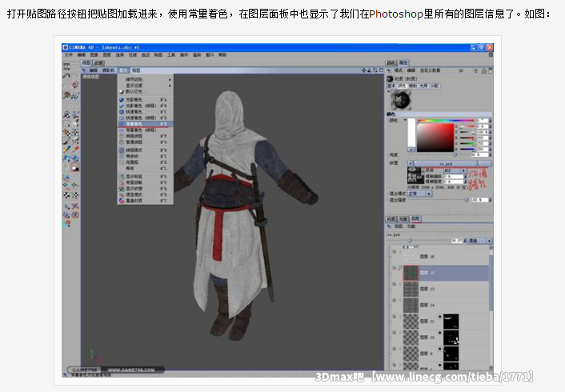Open the 工具 menu in menu bar
This screenshot has width=565, height=392.
pos(171,54)
